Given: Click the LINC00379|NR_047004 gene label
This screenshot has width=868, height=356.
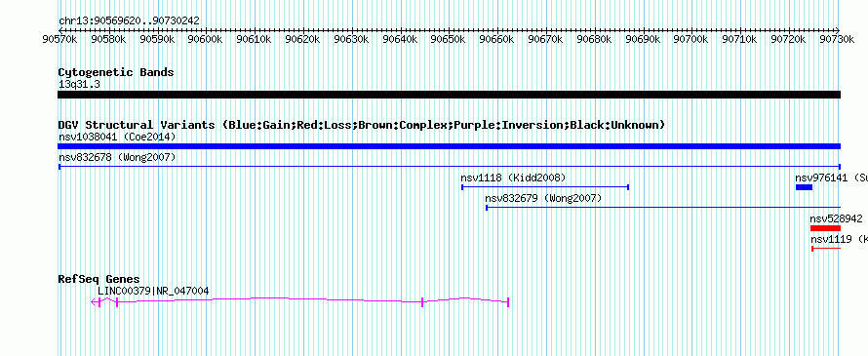Looking at the screenshot, I should [x=153, y=292].
